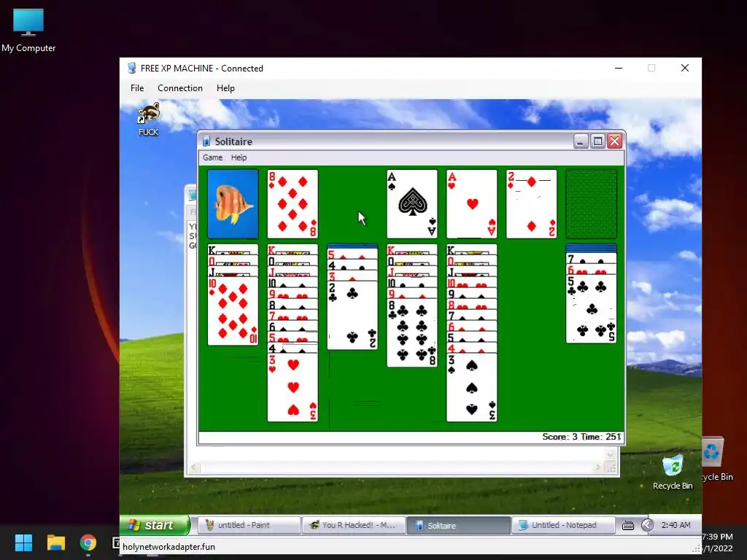Open the Windows 11 Start button

click(23, 542)
